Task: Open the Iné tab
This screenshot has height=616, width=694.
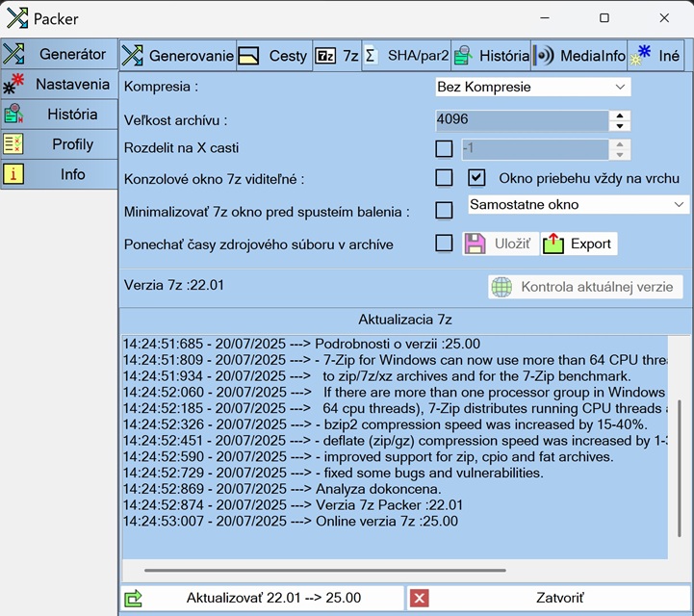Action: coord(655,56)
